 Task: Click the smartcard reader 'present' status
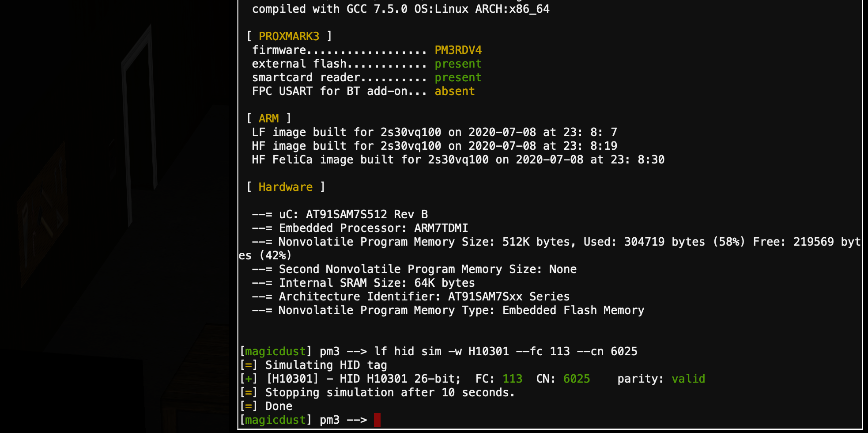coord(458,77)
